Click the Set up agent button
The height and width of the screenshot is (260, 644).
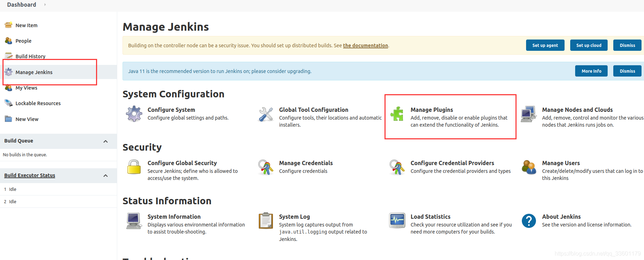(545, 45)
